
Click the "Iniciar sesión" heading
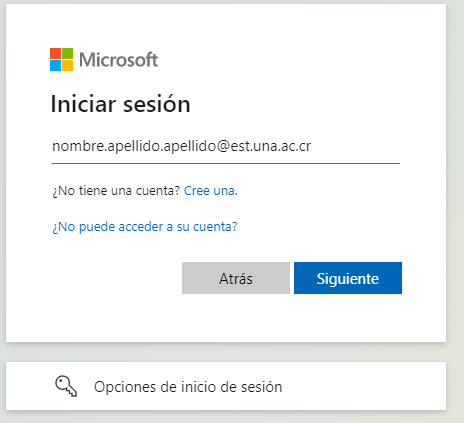(120, 104)
